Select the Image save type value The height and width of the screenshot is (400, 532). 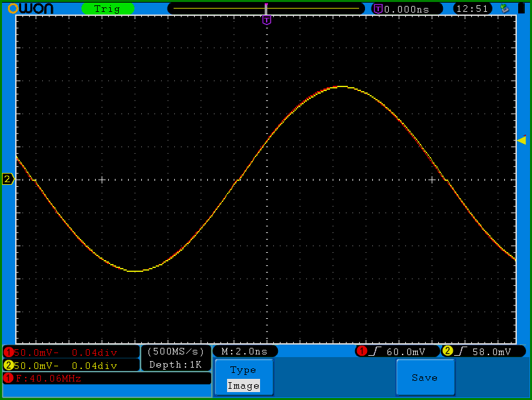click(x=244, y=385)
